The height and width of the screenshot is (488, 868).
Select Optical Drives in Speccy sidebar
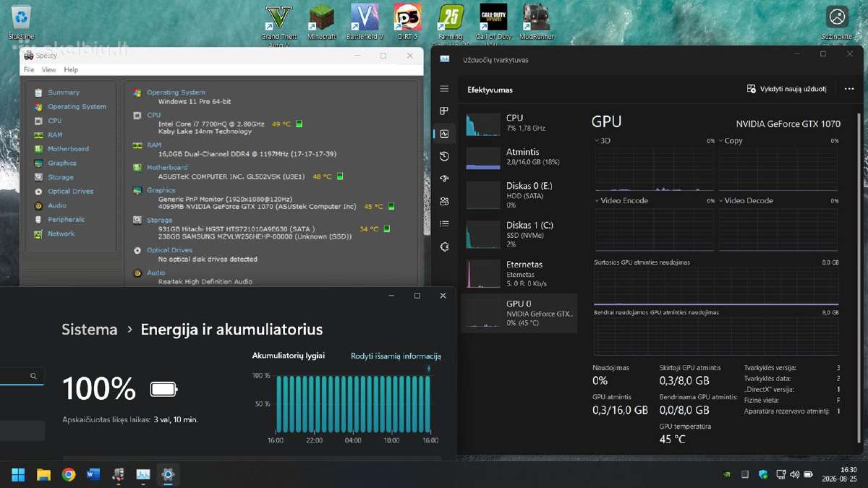tap(70, 192)
